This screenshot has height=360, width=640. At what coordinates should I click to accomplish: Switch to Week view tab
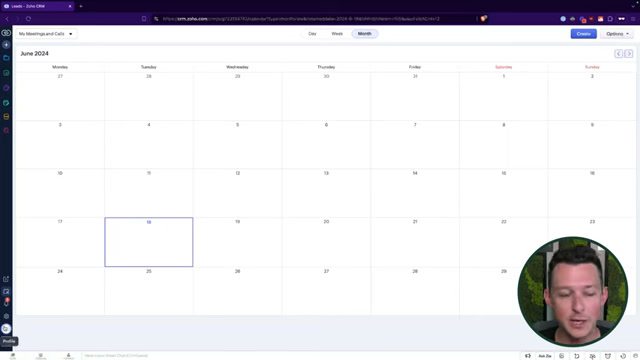click(337, 33)
